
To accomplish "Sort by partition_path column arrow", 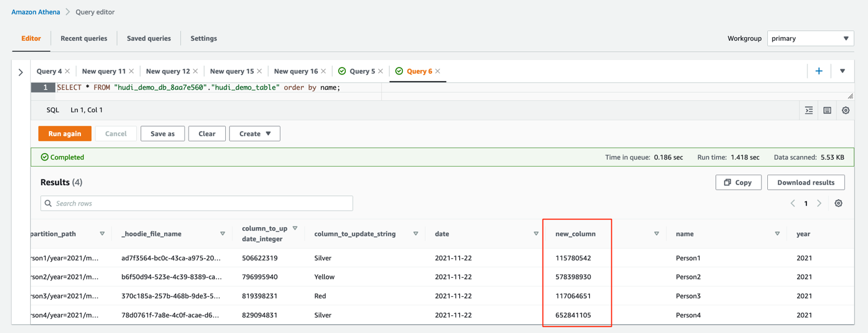I will [x=102, y=233].
